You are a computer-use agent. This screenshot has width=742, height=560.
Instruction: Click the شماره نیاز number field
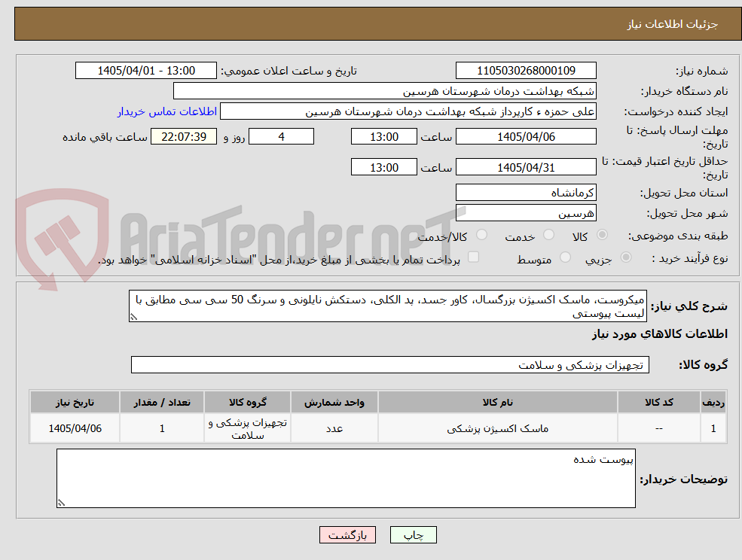pyautogui.click(x=526, y=71)
